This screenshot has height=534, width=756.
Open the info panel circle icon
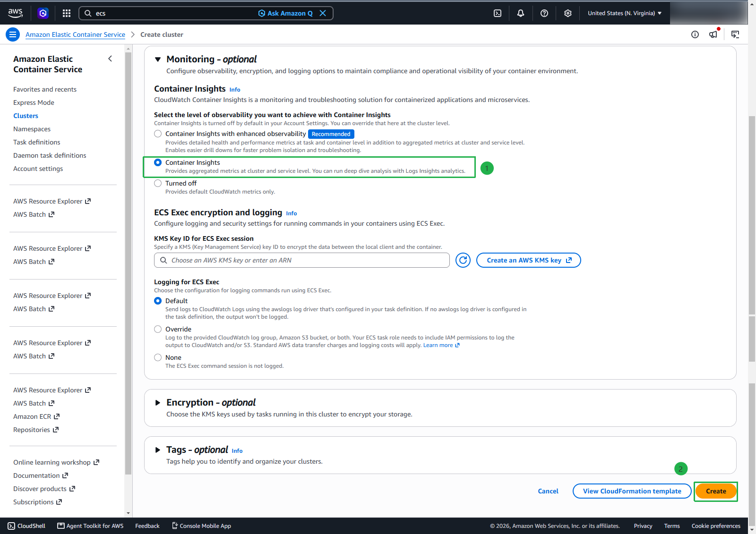point(695,34)
